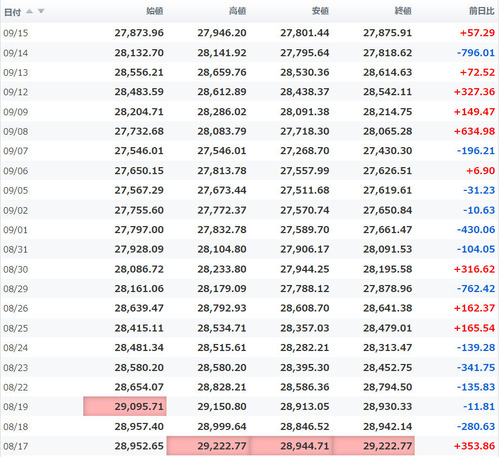Select opening value 28,952.65
Screen dimensions: 499x457
click(139, 446)
